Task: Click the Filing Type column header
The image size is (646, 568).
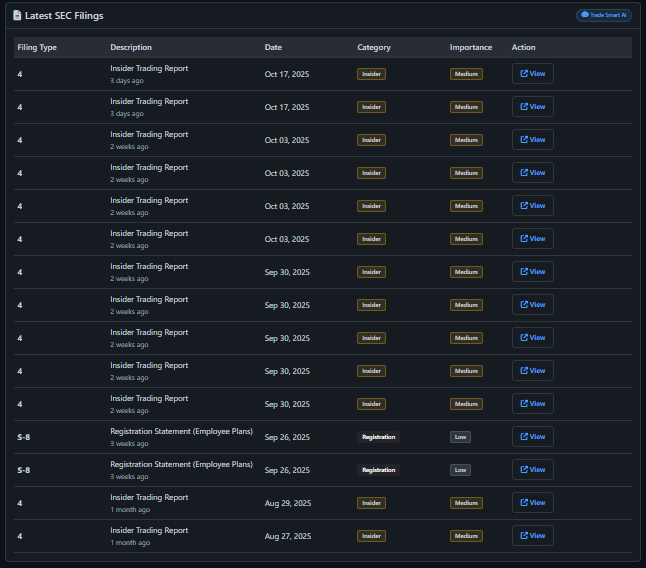Action: click(x=37, y=48)
